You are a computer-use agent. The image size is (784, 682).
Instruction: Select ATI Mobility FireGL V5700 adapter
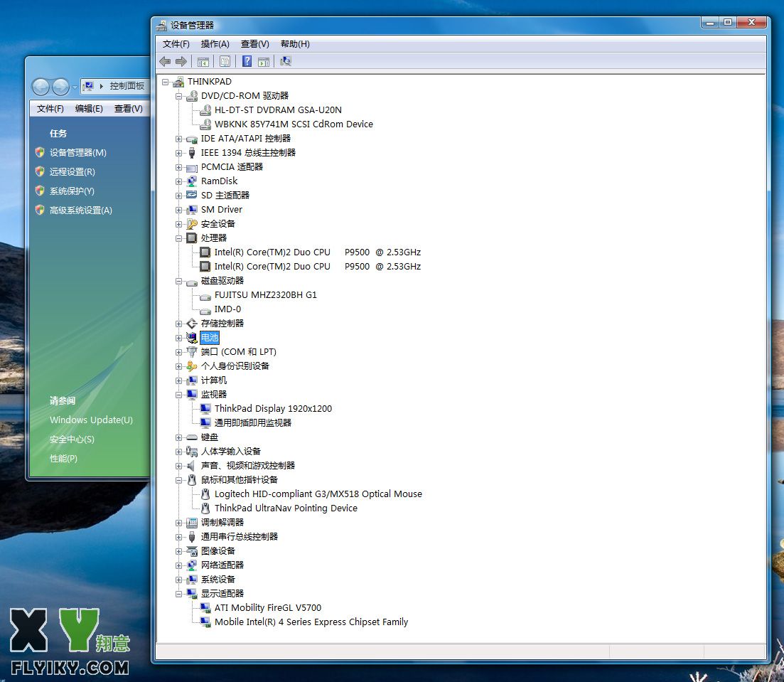pyautogui.click(x=268, y=608)
